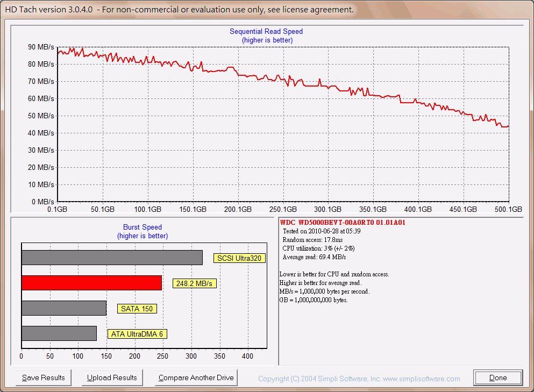534x392 pixels.
Task: Click the SCSI Ultra320 label
Action: click(239, 258)
